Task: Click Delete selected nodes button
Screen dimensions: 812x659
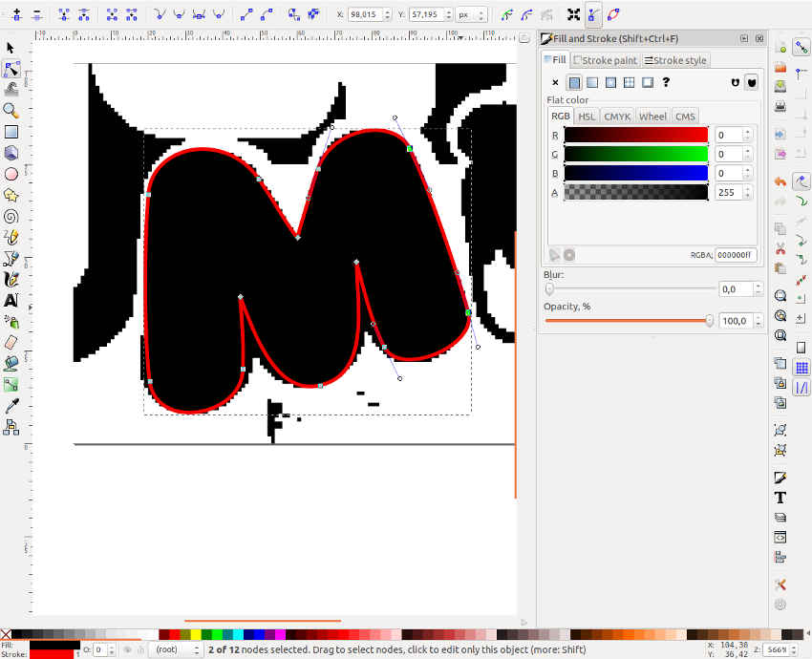Action: click(36, 15)
